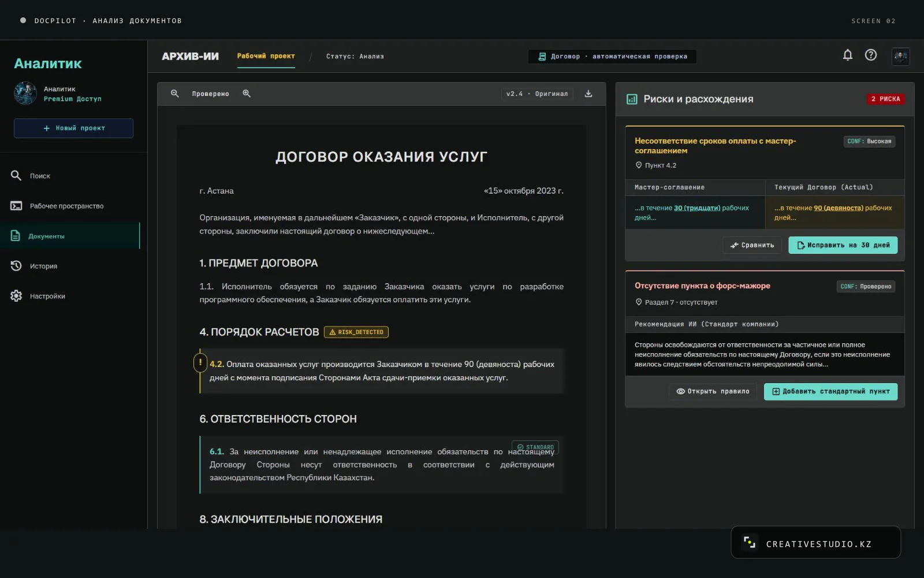
Task: Click the CONF: Высокая label
Action: [x=869, y=142]
